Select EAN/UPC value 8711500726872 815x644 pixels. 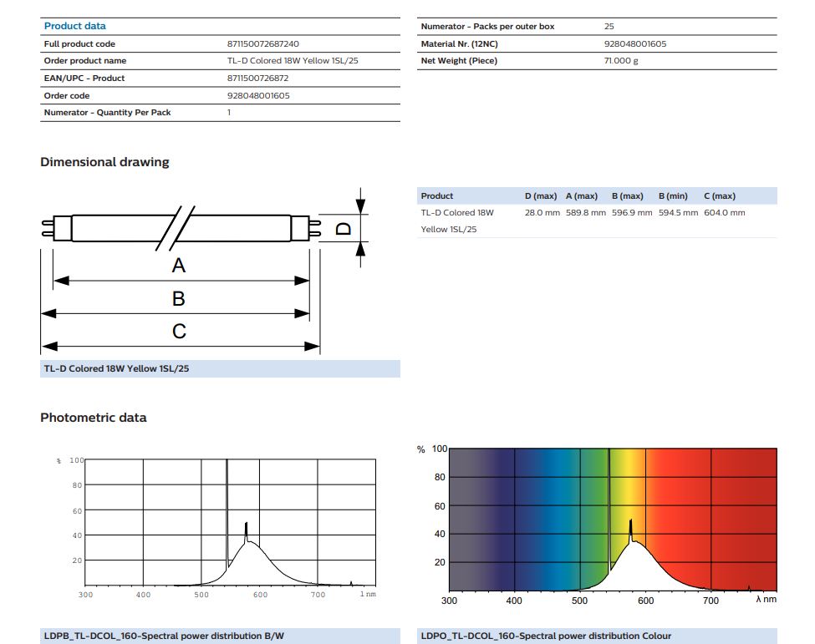[257, 79]
